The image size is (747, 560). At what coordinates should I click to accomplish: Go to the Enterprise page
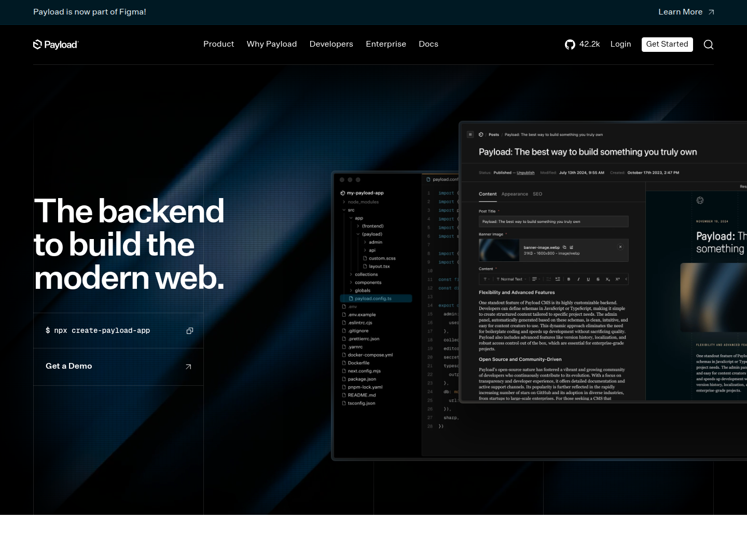(386, 44)
